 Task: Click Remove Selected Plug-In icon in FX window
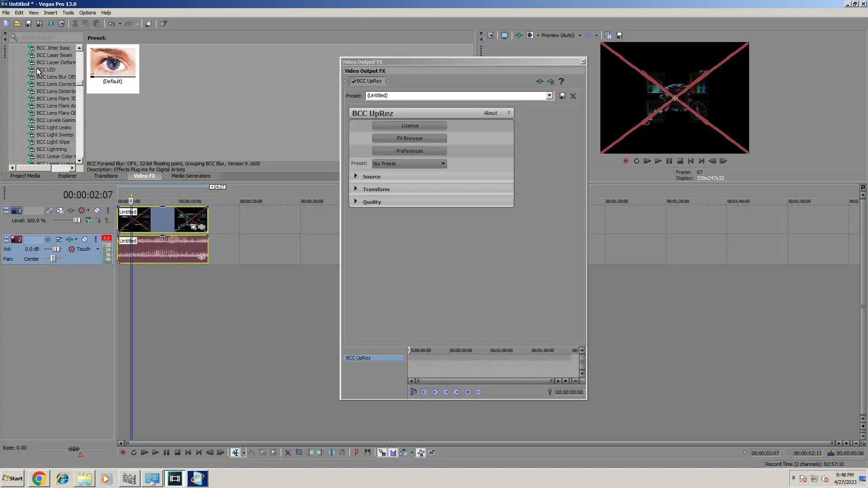(x=551, y=81)
